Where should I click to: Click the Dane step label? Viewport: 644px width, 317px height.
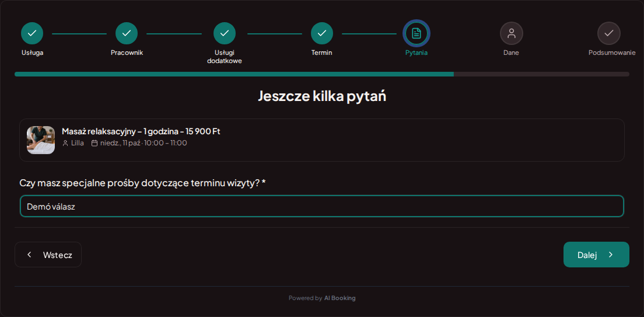[512, 53]
